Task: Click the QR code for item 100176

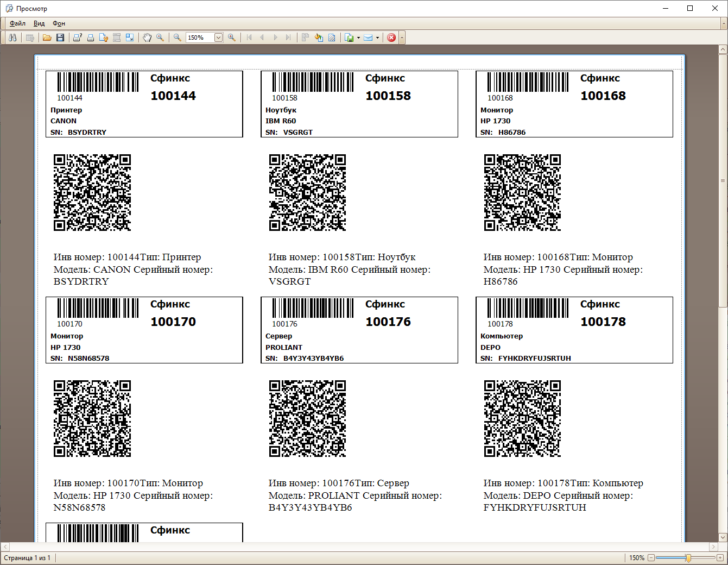Action: 307,419
